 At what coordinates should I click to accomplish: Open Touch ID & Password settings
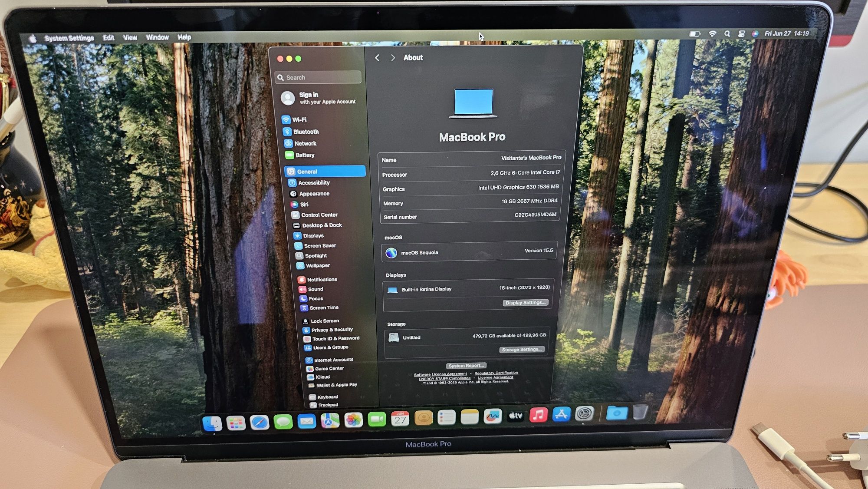(x=332, y=339)
